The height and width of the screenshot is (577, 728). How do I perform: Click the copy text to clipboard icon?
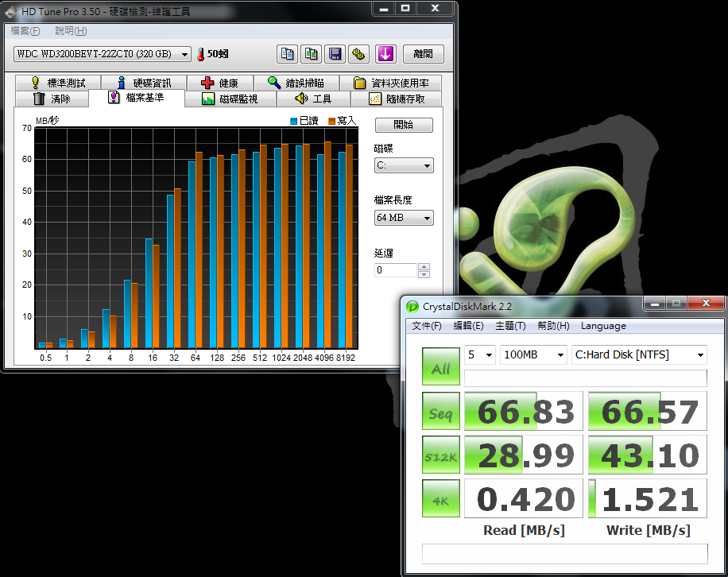pos(287,54)
